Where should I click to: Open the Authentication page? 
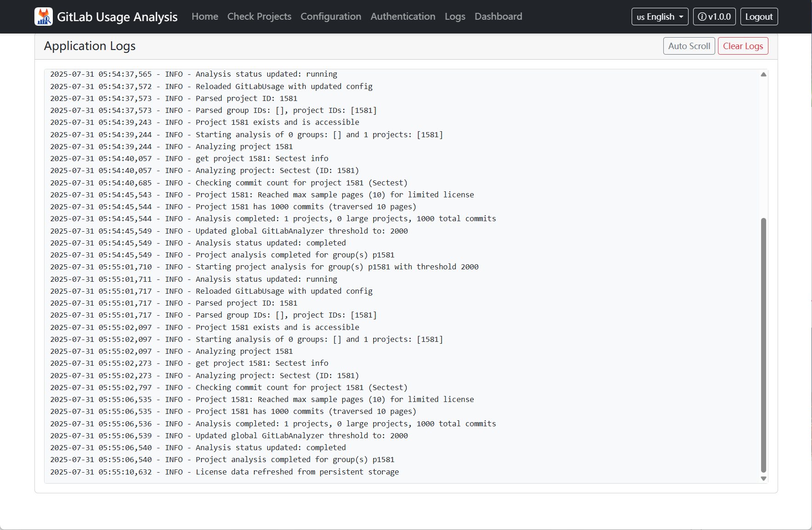[403, 17]
